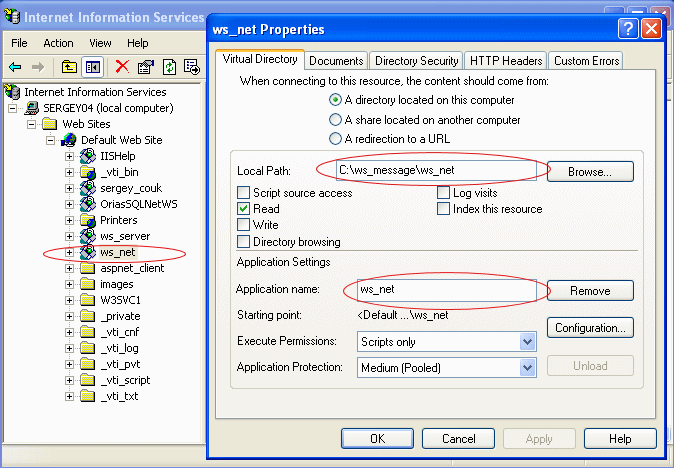This screenshot has height=468, width=674.
Task: Open the Properties toolbar icon
Action: point(145,67)
